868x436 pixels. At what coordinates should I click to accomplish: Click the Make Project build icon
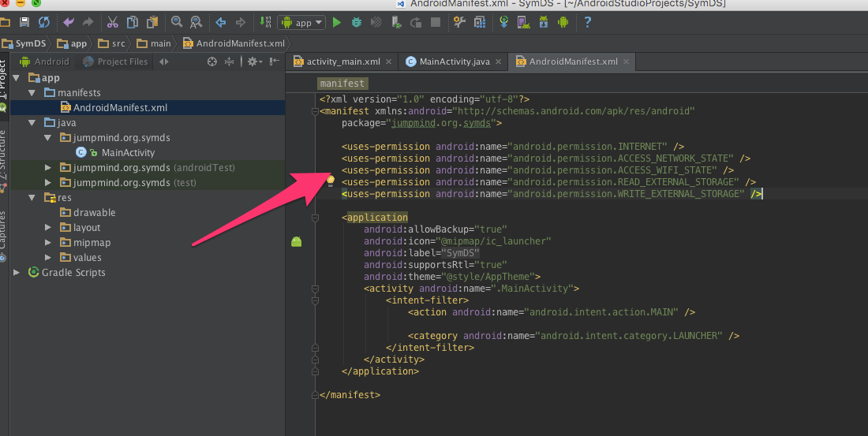pyautogui.click(x=265, y=22)
